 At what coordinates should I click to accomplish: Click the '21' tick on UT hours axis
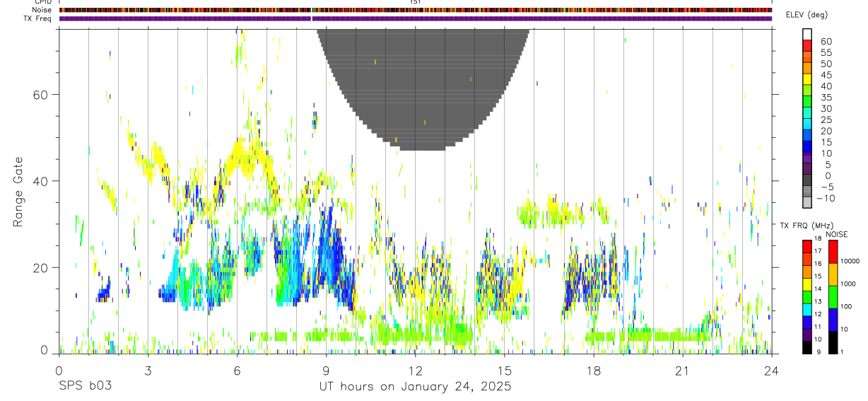(683, 370)
